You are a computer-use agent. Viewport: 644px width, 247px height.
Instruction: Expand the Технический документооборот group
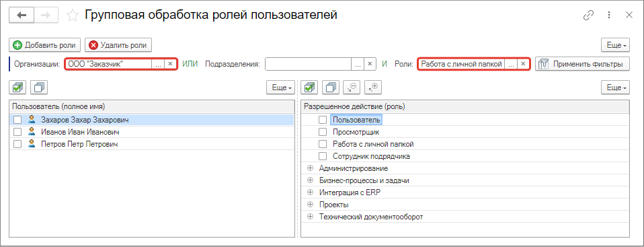click(310, 216)
